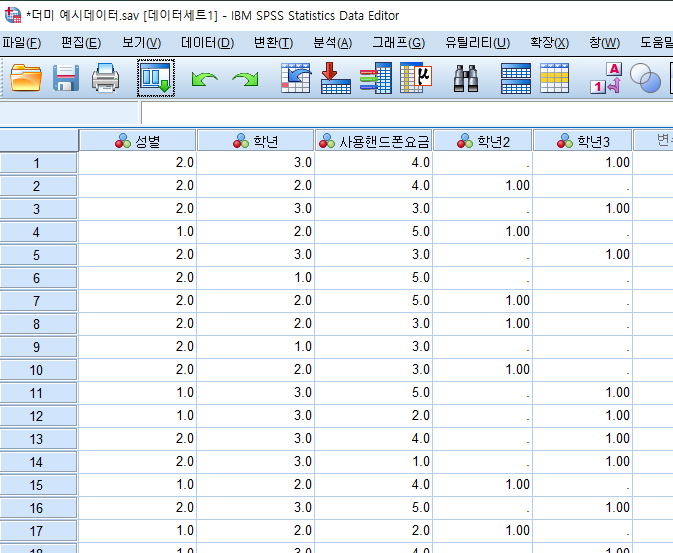This screenshot has width=673, height=553.
Task: Click 학년 cell in row 13
Action: [255, 439]
